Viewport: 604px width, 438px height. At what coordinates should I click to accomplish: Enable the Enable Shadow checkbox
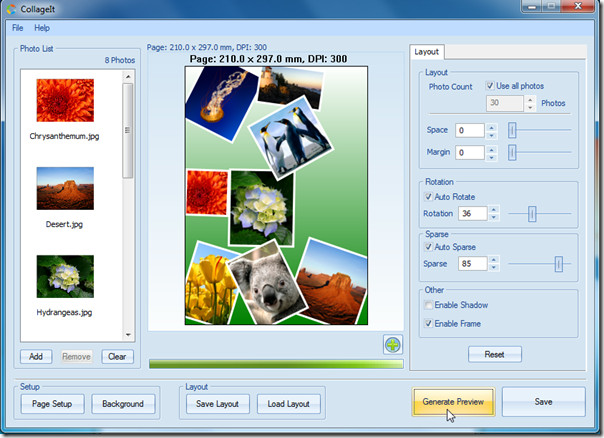click(428, 305)
